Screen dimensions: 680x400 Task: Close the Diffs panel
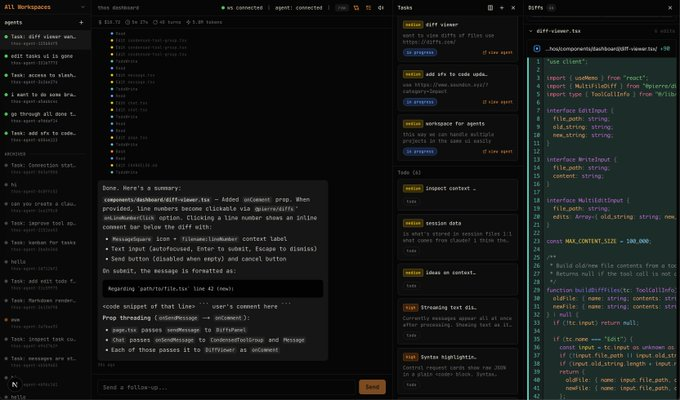click(670, 8)
